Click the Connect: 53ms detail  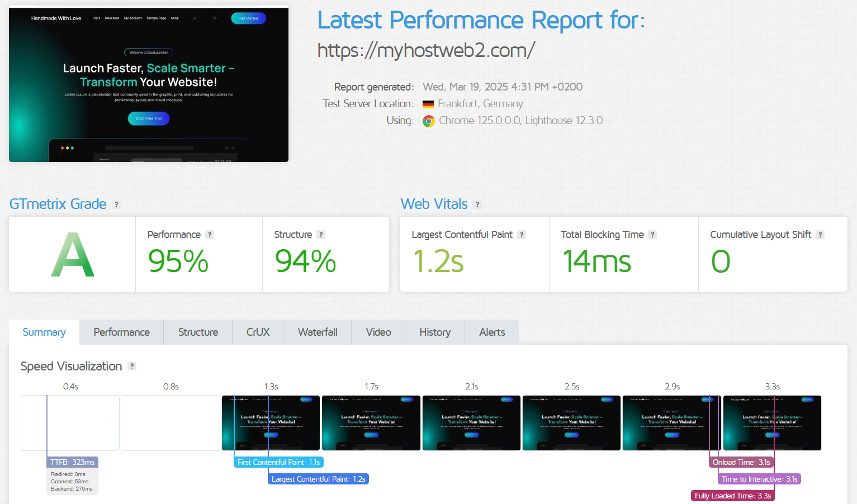[x=69, y=482]
